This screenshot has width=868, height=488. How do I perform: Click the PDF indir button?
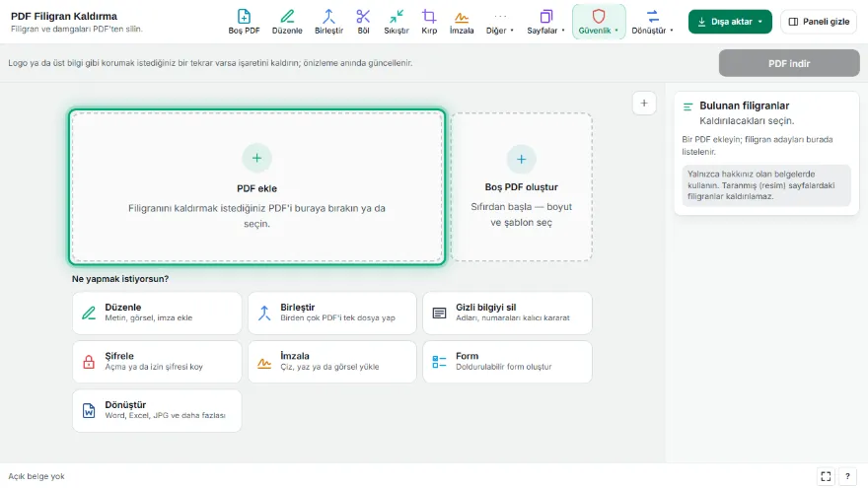pos(789,63)
